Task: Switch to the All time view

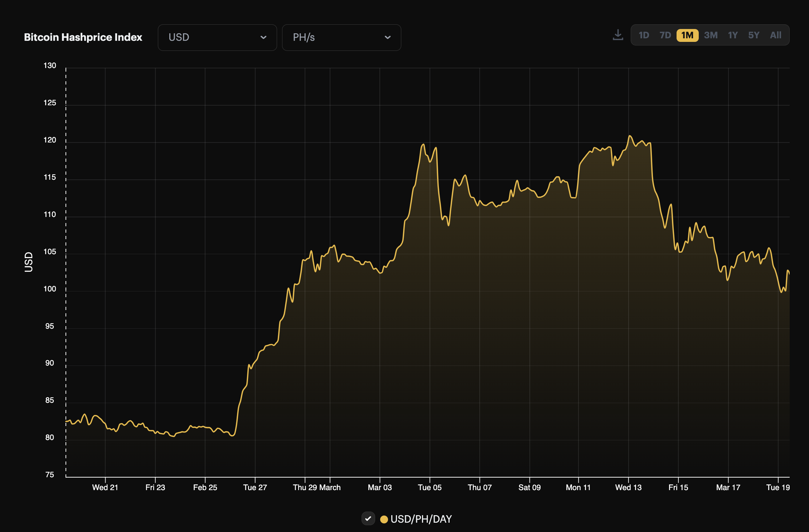Action: [775, 35]
